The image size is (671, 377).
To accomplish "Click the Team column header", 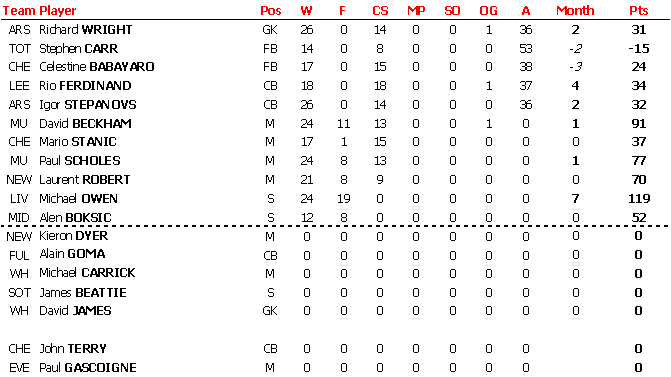I will click(x=19, y=10).
